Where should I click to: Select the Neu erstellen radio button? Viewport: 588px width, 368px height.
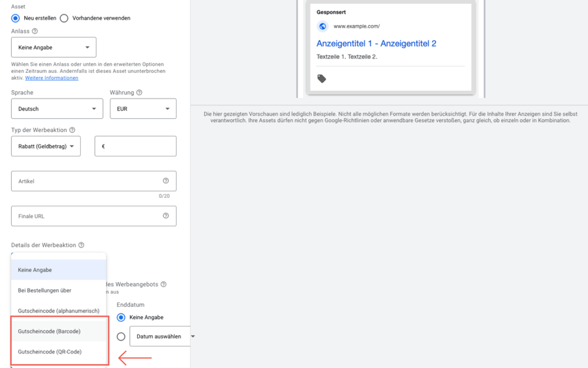[x=15, y=18]
